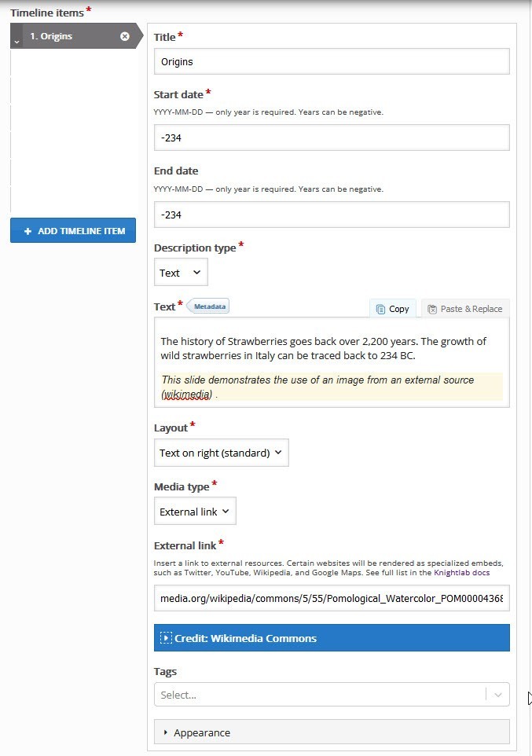This screenshot has height=756, width=532.
Task: Click the Start date field
Action: pos(332,138)
